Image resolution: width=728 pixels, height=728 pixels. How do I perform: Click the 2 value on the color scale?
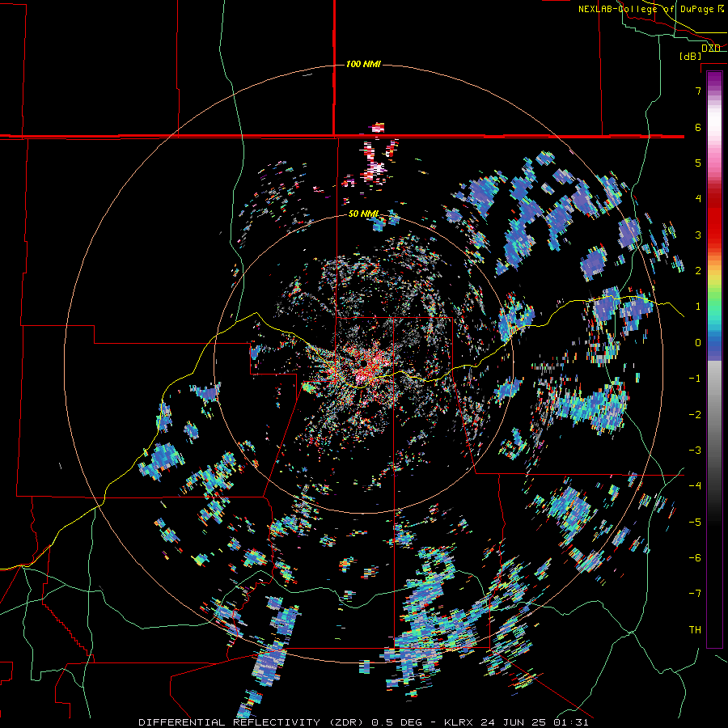coord(698,270)
